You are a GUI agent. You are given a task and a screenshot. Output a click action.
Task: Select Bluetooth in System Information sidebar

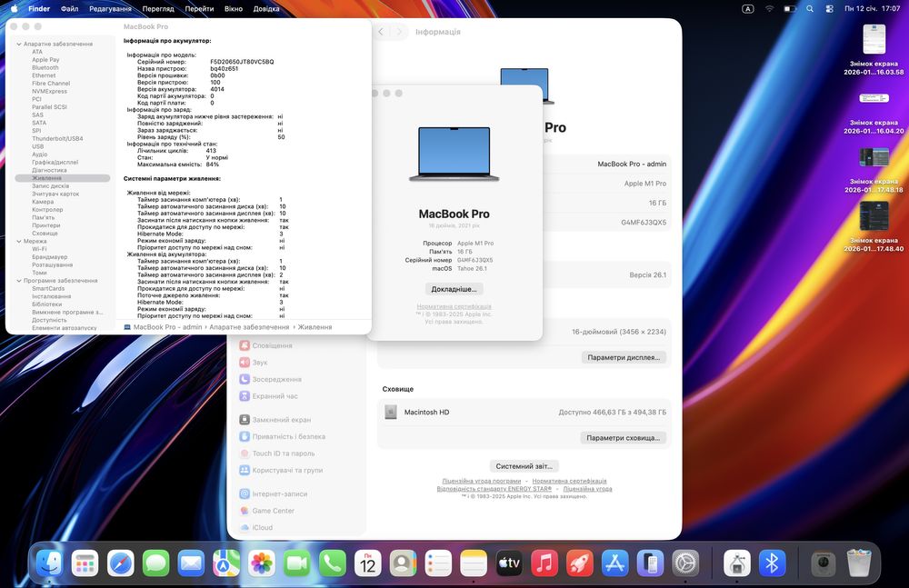45,68
